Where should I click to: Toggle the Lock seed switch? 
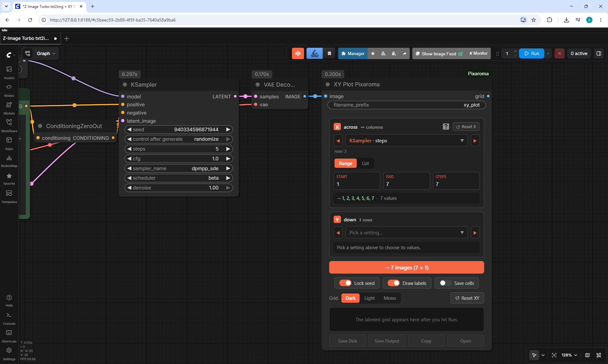click(x=345, y=283)
